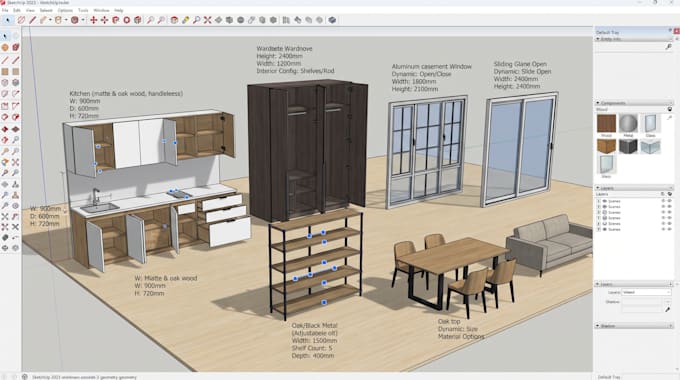The height and width of the screenshot is (380, 680).
Task: Select the Wood material thumbnail
Action: click(x=606, y=124)
